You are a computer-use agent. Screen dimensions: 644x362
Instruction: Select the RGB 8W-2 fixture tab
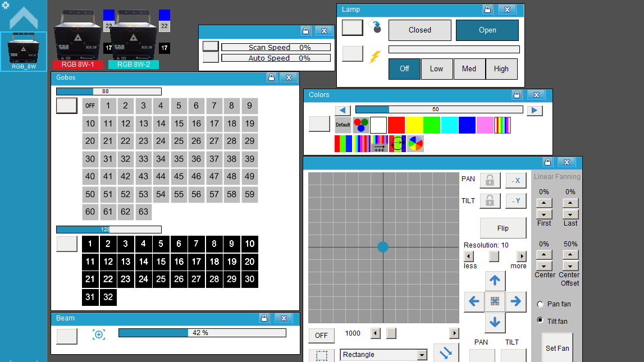click(x=134, y=65)
